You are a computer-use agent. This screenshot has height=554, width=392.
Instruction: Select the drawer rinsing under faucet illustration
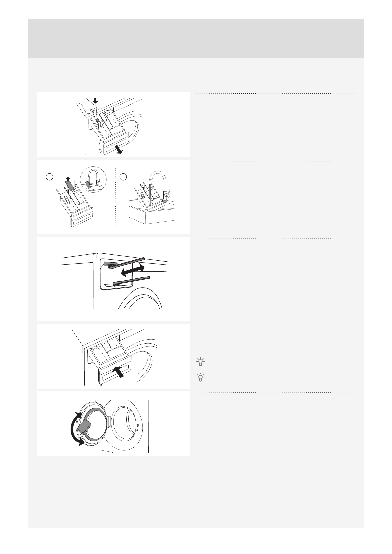click(153, 197)
